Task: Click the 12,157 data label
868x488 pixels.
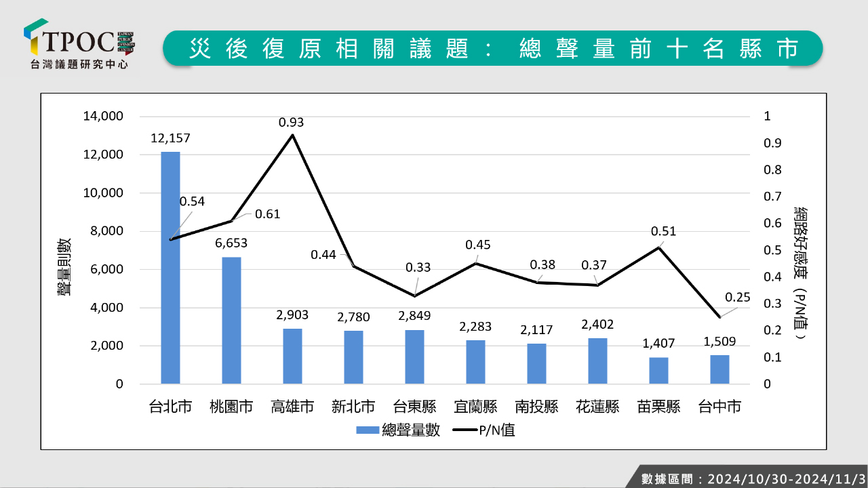Action: point(170,138)
